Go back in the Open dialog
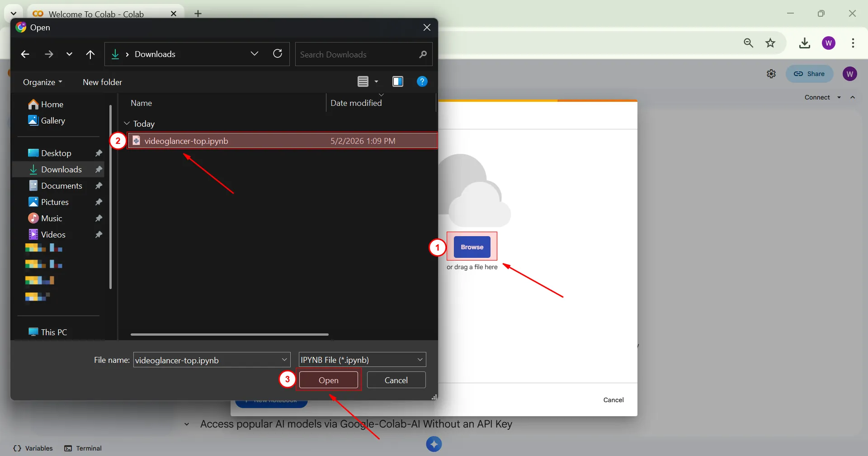This screenshot has width=868, height=456. point(25,54)
